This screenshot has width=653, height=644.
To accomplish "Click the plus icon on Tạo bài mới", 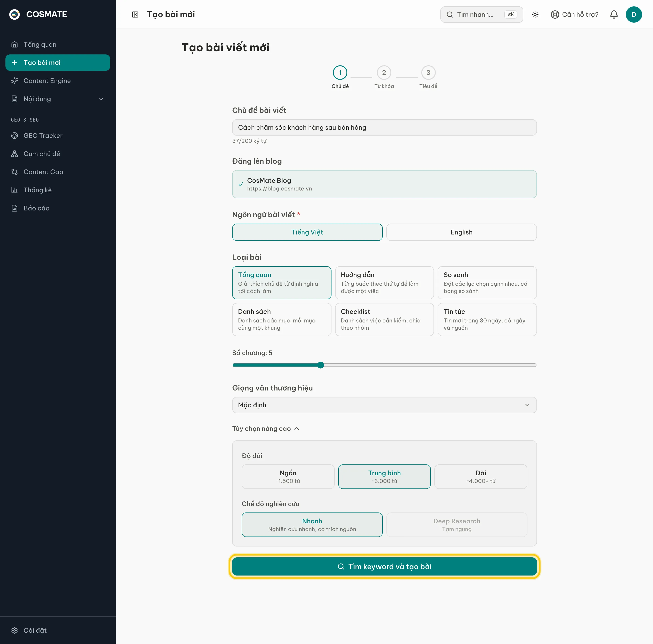I will (15, 63).
